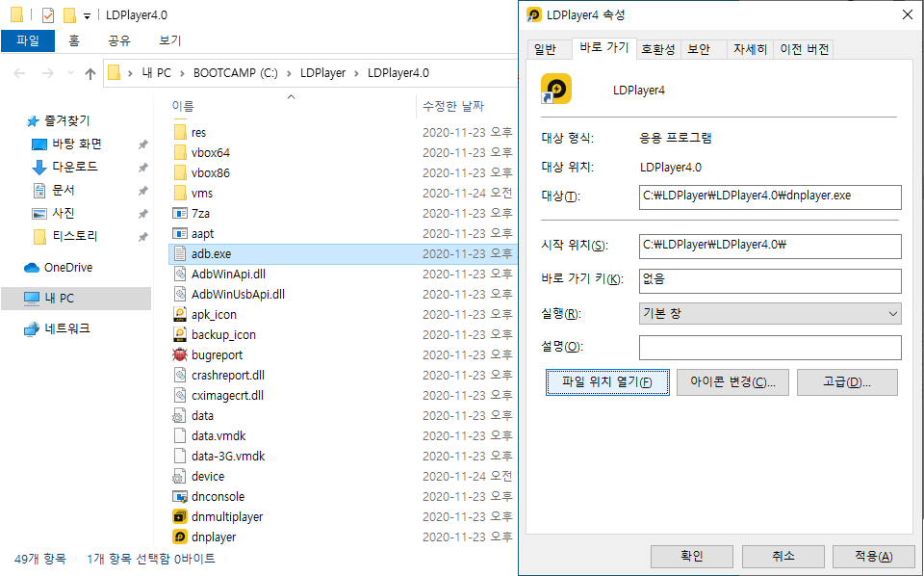The height and width of the screenshot is (576, 924).
Task: Click the data.vmdk file icon
Action: point(180,435)
